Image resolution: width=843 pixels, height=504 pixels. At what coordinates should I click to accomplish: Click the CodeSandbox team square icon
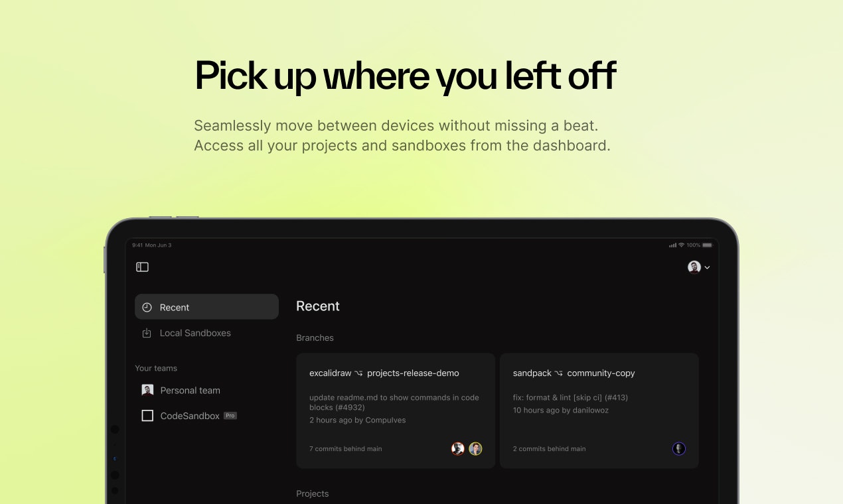tap(147, 415)
